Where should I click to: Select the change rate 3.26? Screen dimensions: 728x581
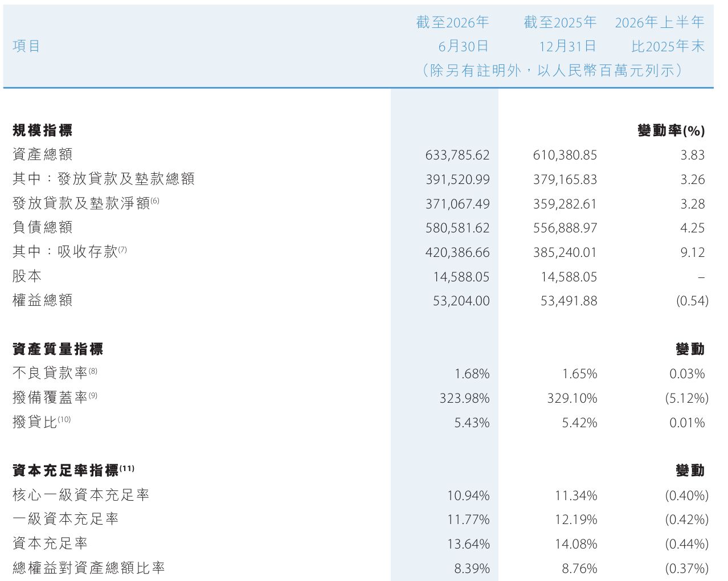(693, 179)
